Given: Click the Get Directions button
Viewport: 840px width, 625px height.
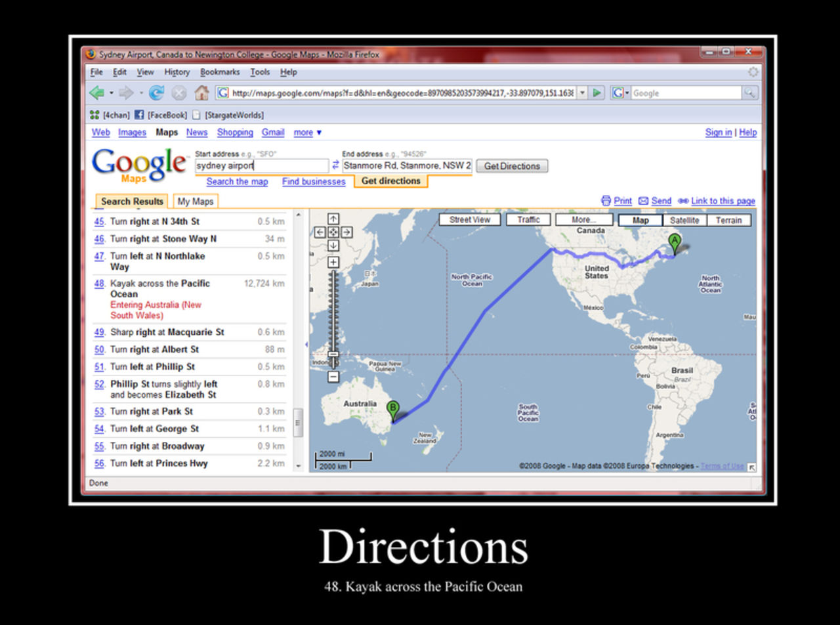Looking at the screenshot, I should 511,165.
